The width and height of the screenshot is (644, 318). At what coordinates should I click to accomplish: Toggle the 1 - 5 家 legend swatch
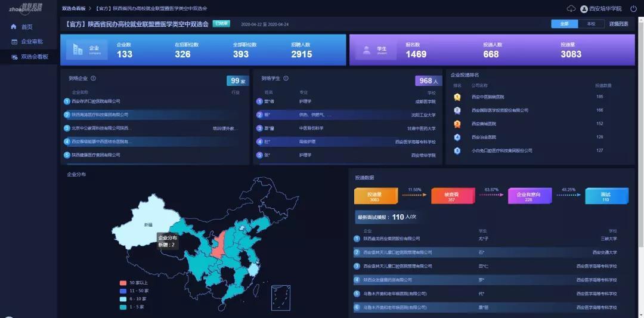tap(123, 307)
